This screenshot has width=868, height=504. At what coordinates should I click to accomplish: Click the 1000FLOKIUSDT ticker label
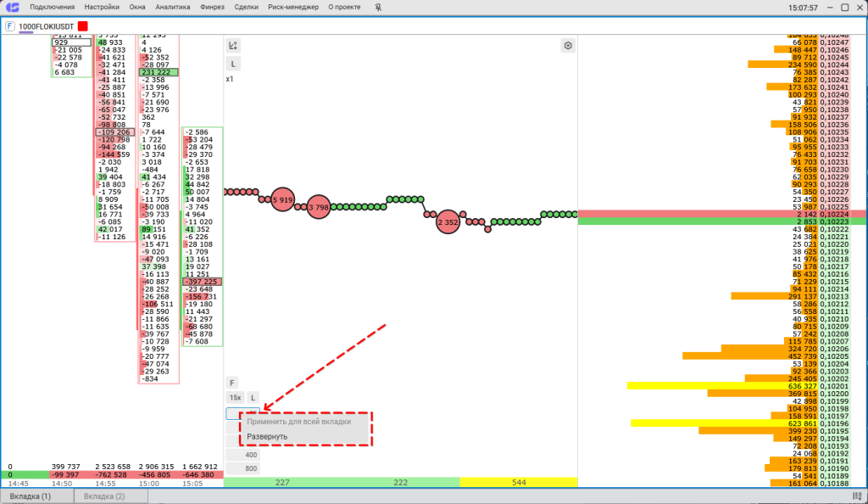pos(47,26)
